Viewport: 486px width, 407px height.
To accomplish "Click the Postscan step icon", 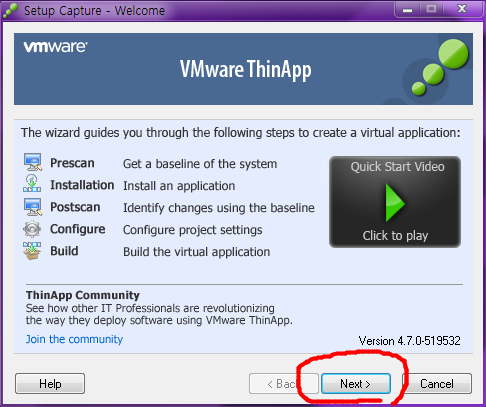I will [33, 207].
